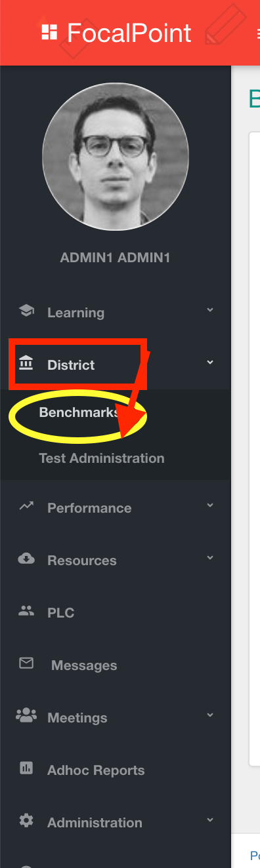Click the Messages envelope icon

[26, 663]
